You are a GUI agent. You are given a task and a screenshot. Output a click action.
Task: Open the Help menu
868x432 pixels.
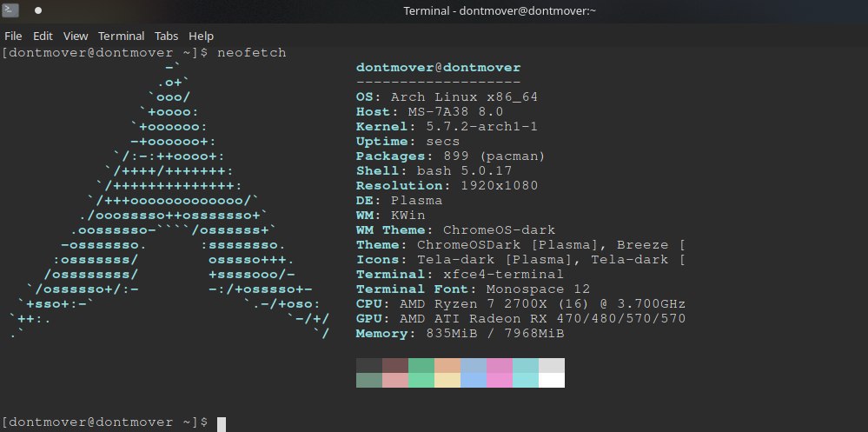coord(201,36)
